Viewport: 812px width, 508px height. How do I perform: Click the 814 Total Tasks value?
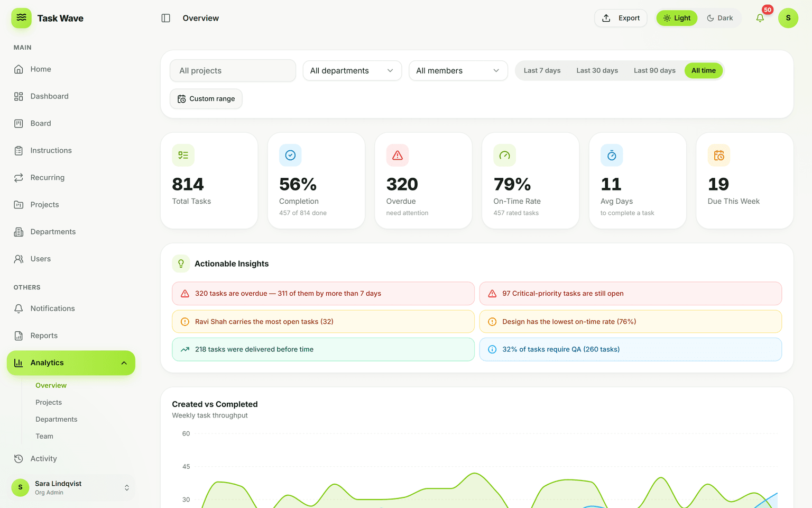tap(188, 184)
